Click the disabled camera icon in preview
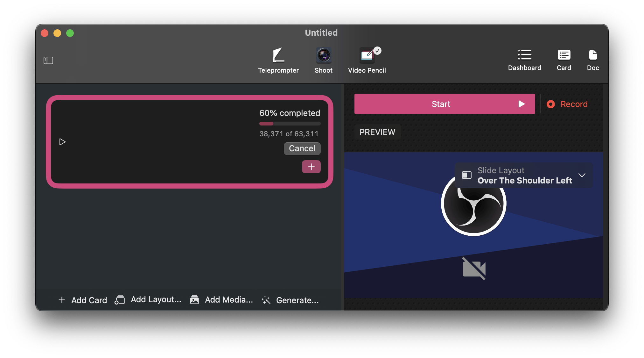This screenshot has height=358, width=644. pyautogui.click(x=474, y=268)
